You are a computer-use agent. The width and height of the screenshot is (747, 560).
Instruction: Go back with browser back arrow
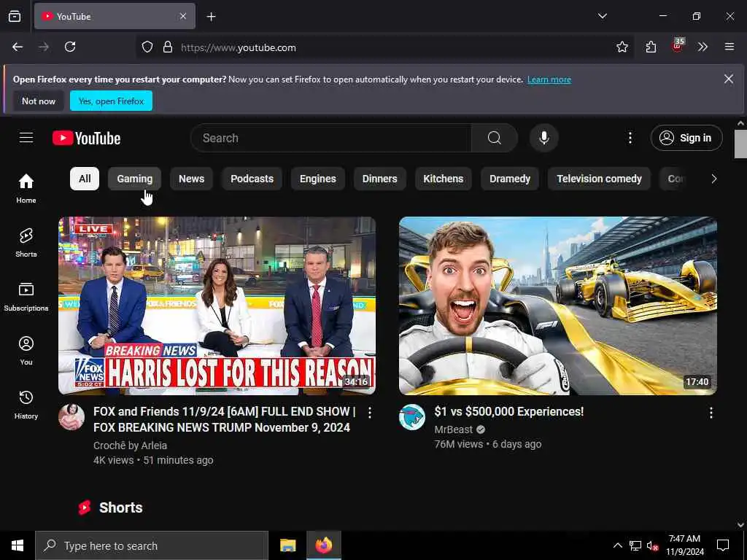18,47
